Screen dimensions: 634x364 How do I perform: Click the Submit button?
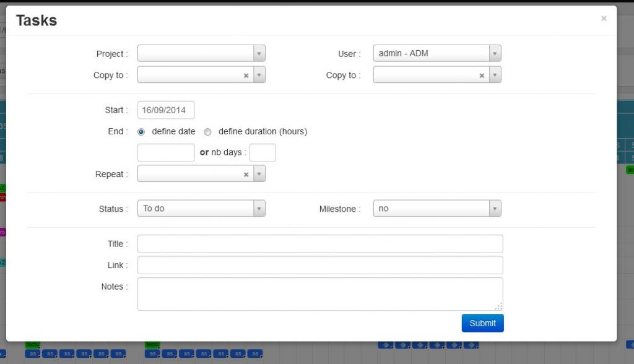pos(482,323)
